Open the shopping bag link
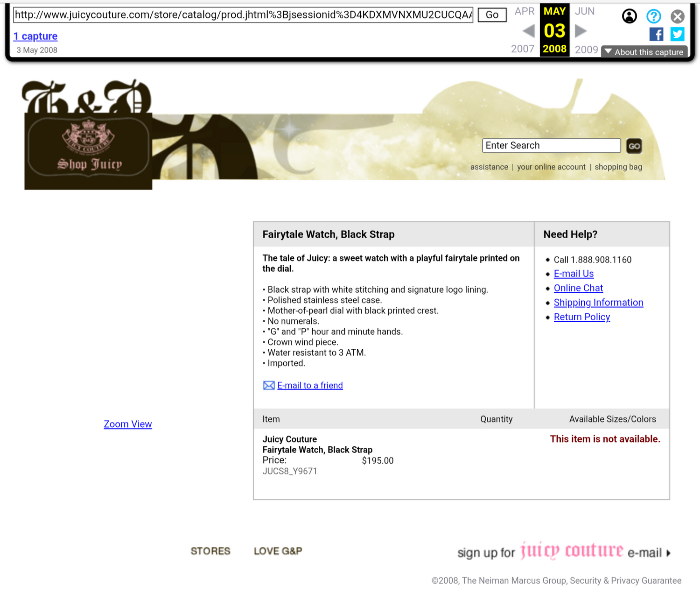 (x=618, y=167)
